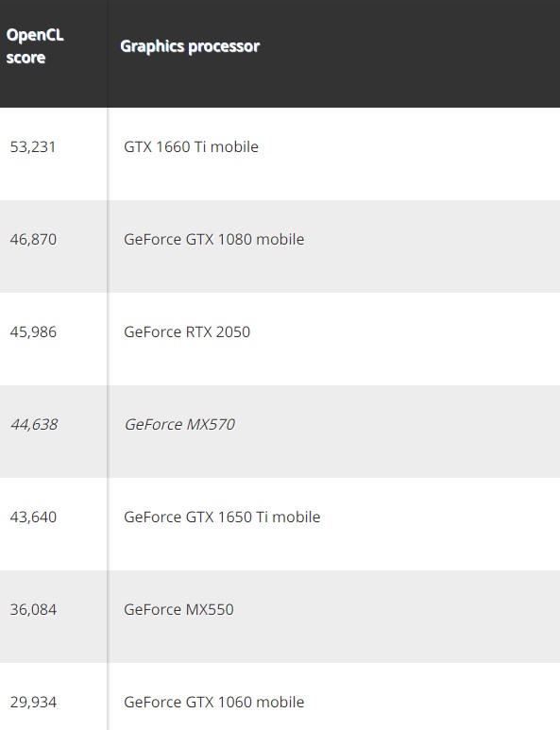Viewport: 560px width, 730px height.
Task: Select the GeForce GTX 1650 Ti mobile entry
Action: click(x=222, y=517)
